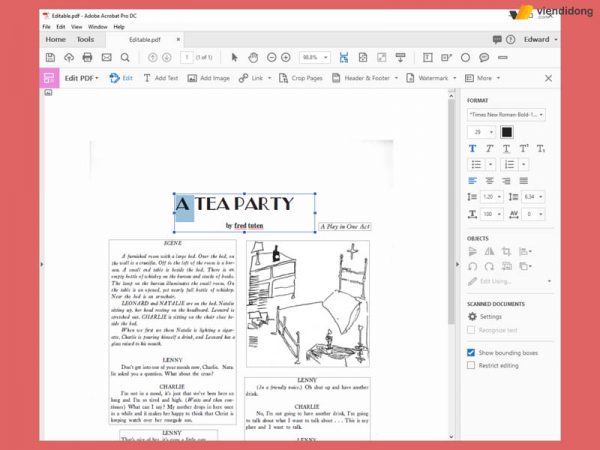This screenshot has width=600, height=450.
Task: Open the Edit menu
Action: [x=60, y=27]
